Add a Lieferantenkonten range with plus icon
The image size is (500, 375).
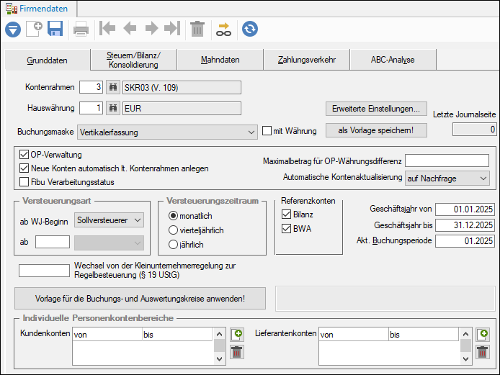click(483, 334)
